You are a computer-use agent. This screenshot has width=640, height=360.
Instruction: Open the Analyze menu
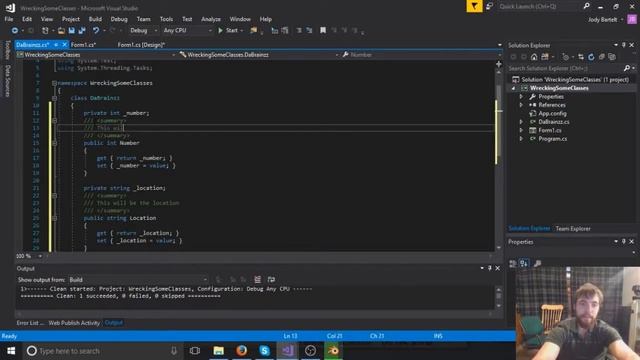pyautogui.click(x=211, y=19)
